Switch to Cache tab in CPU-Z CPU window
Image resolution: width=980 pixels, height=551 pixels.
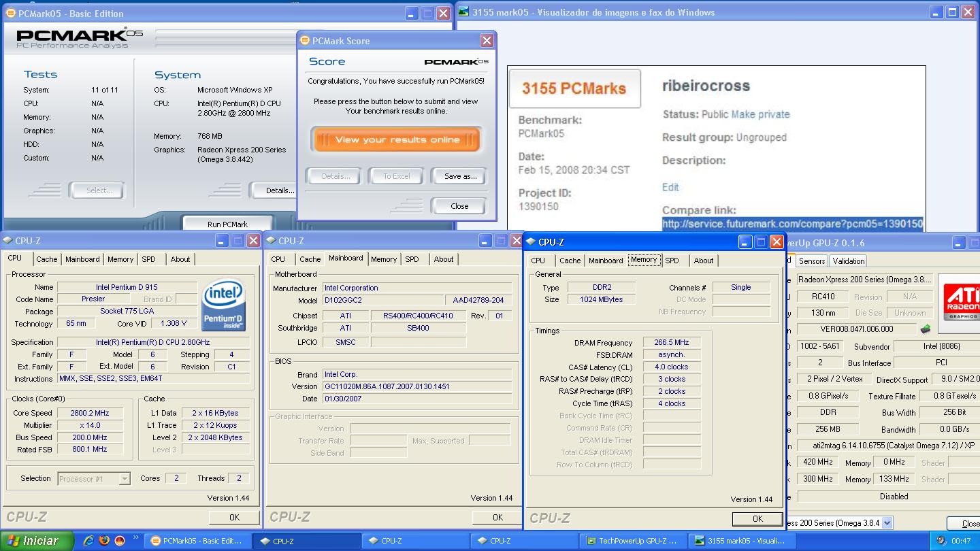point(47,259)
